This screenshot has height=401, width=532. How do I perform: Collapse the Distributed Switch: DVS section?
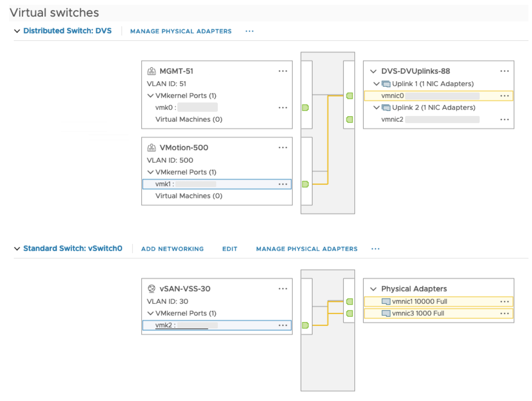coord(17,31)
